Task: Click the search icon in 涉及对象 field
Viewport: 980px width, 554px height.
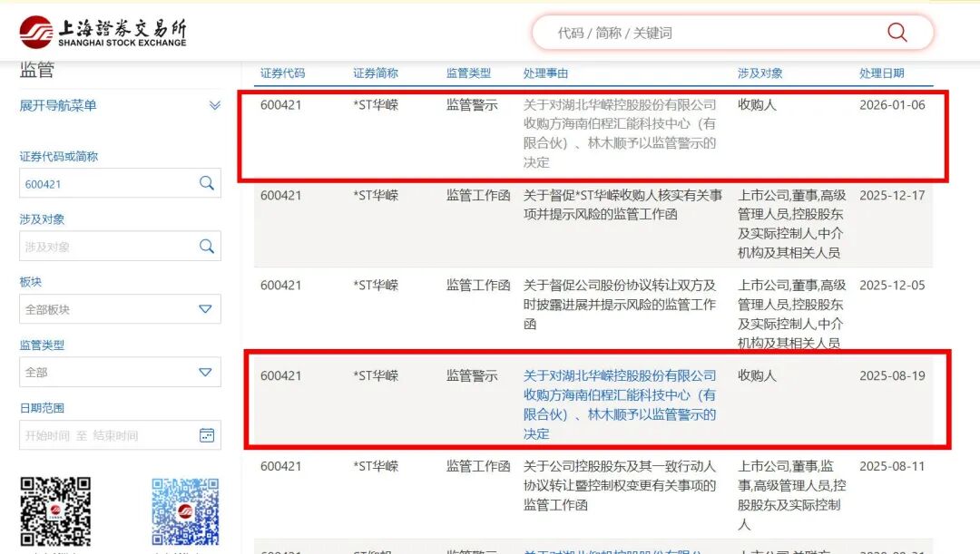Action: coord(206,246)
